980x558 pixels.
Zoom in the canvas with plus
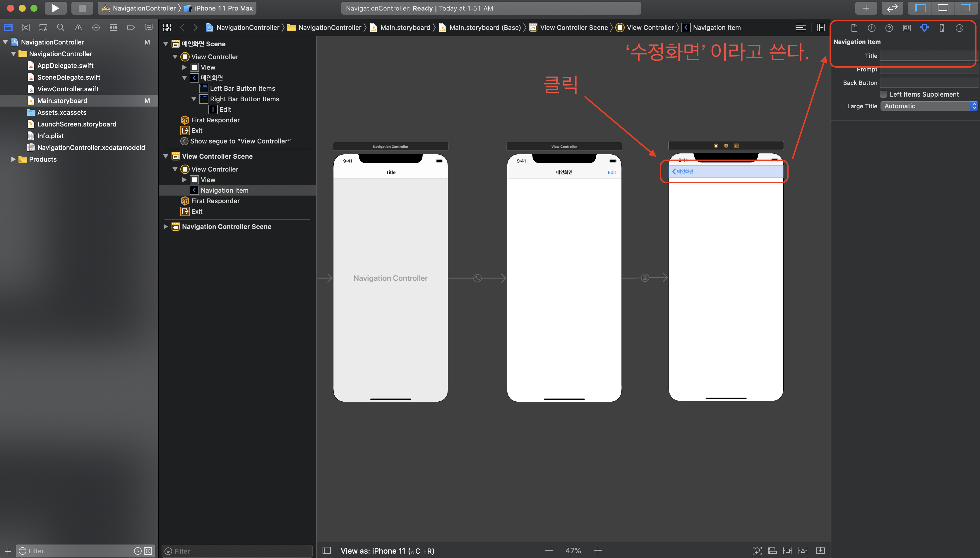tap(598, 551)
